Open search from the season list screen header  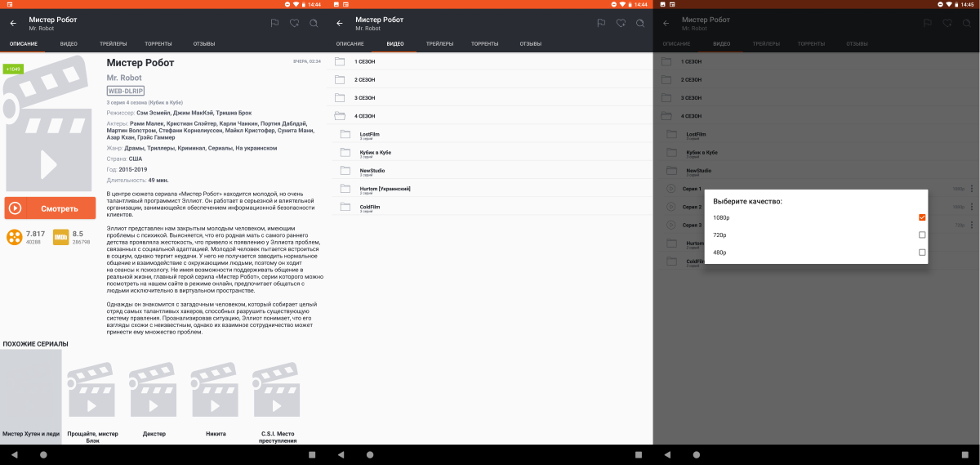tap(640, 24)
